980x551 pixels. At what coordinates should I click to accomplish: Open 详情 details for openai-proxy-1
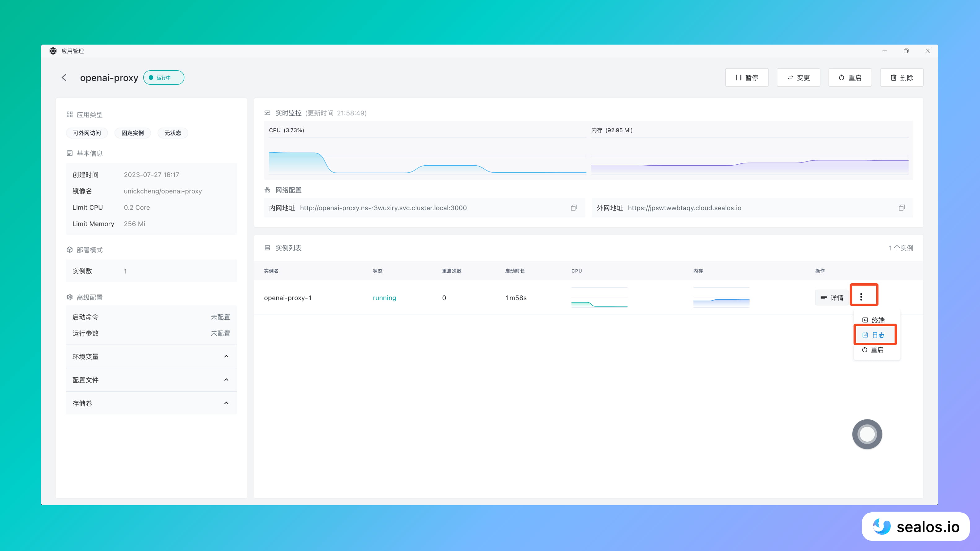pyautogui.click(x=832, y=298)
